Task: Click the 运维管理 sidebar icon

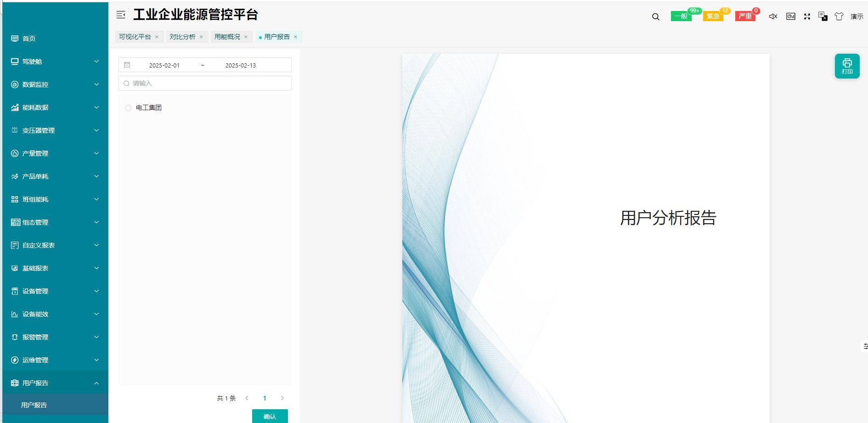Action: point(15,360)
